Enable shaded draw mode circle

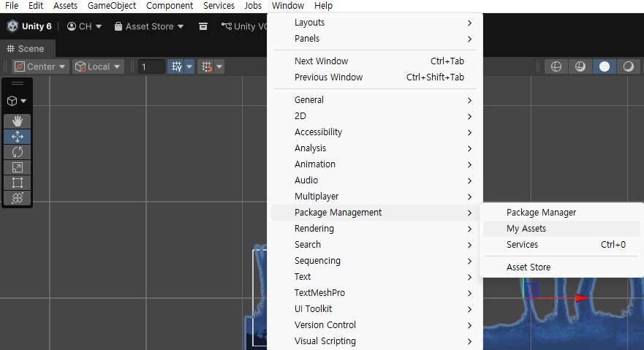(604, 66)
